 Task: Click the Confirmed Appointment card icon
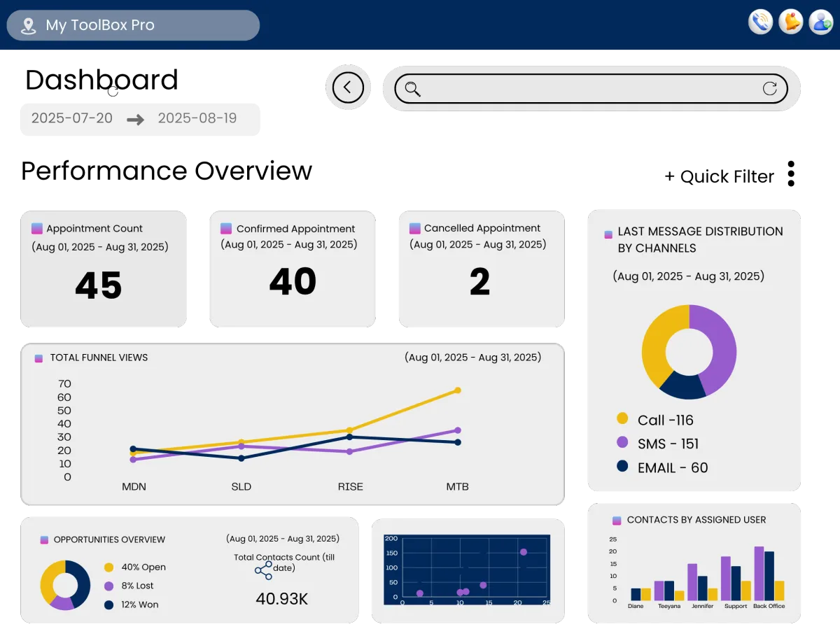click(226, 228)
